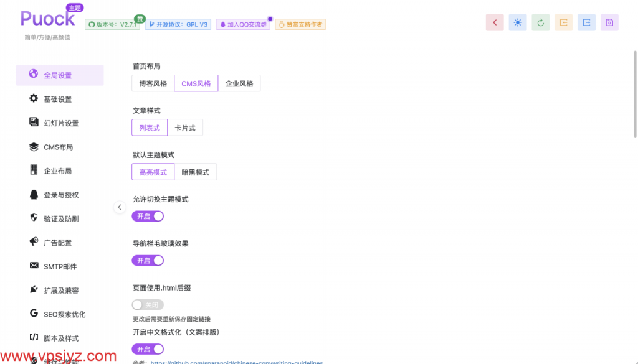Turn off 导航栏毛玻璃效果 switch
The width and height of the screenshot is (638, 364).
point(148,261)
